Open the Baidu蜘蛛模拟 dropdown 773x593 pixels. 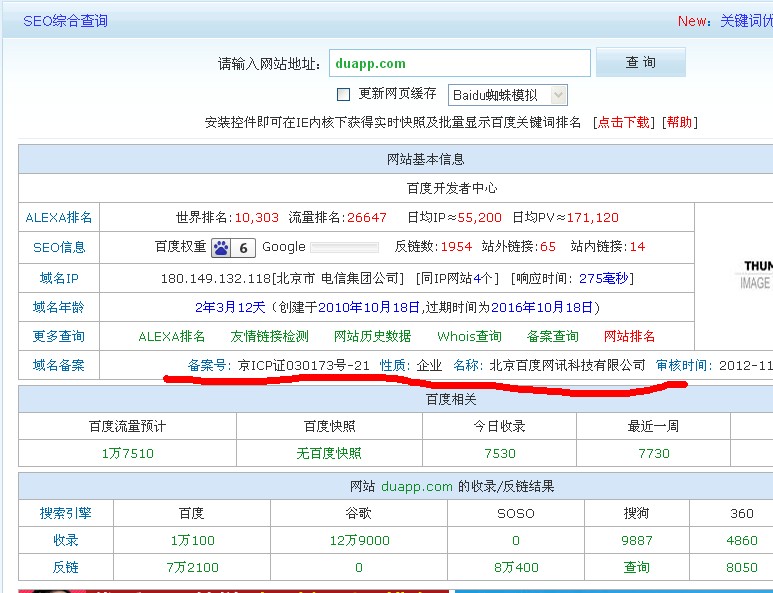click(x=507, y=95)
